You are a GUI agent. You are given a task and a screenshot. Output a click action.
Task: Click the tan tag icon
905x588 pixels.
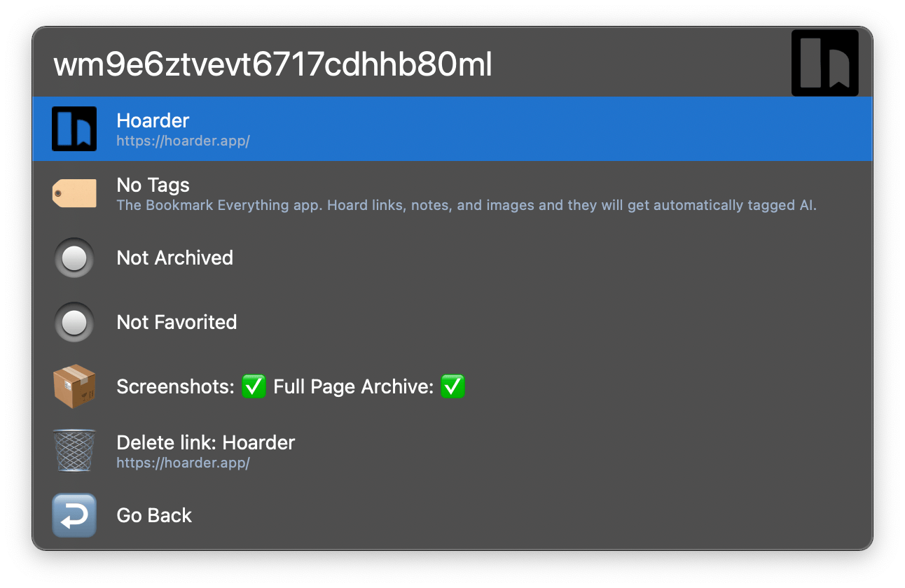(x=74, y=193)
